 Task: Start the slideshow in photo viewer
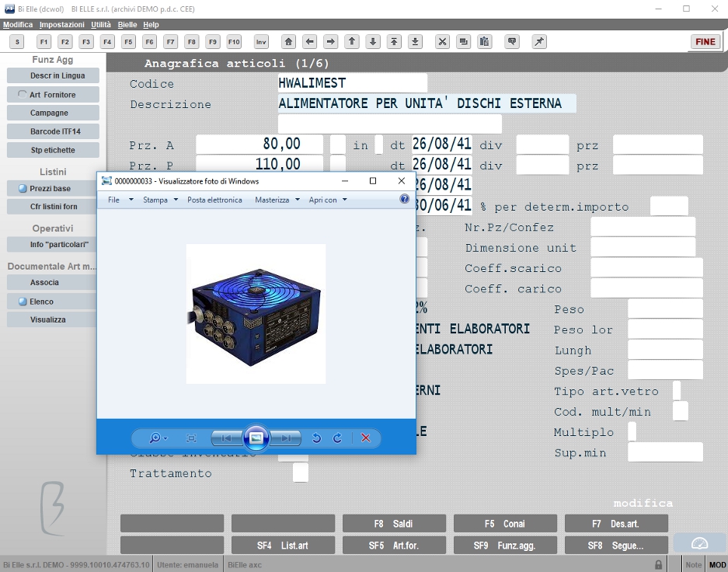tap(256, 438)
